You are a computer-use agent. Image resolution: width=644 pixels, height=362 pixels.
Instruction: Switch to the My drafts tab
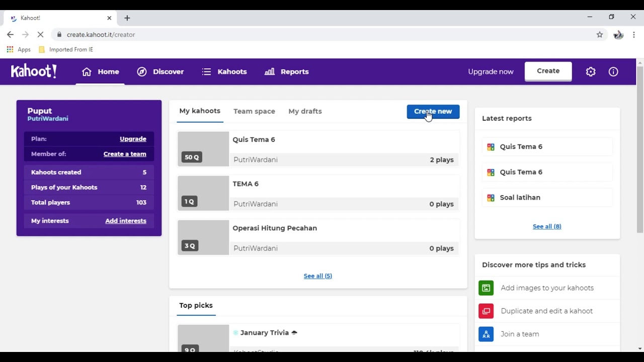point(305,111)
